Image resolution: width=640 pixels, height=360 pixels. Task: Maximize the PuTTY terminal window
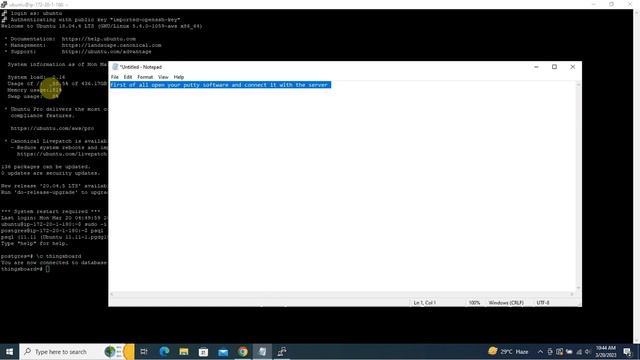(611, 4)
